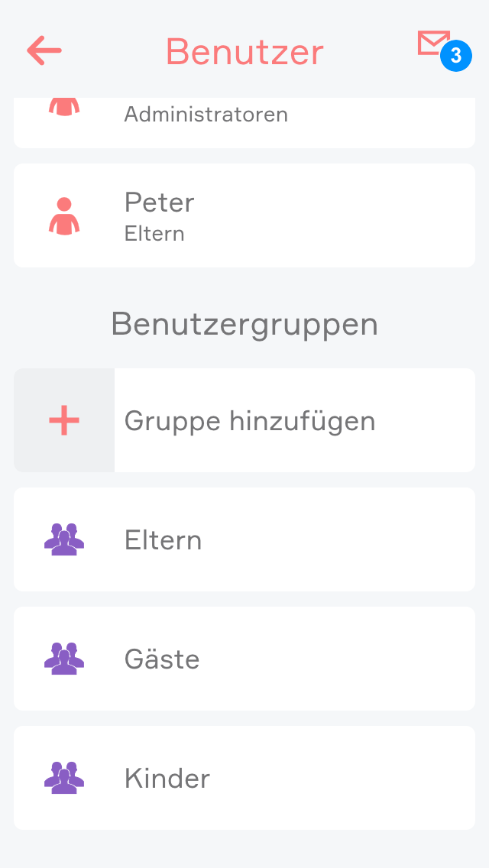Open the messages envelope icon
Viewport: 489px width, 868px height.
432,43
